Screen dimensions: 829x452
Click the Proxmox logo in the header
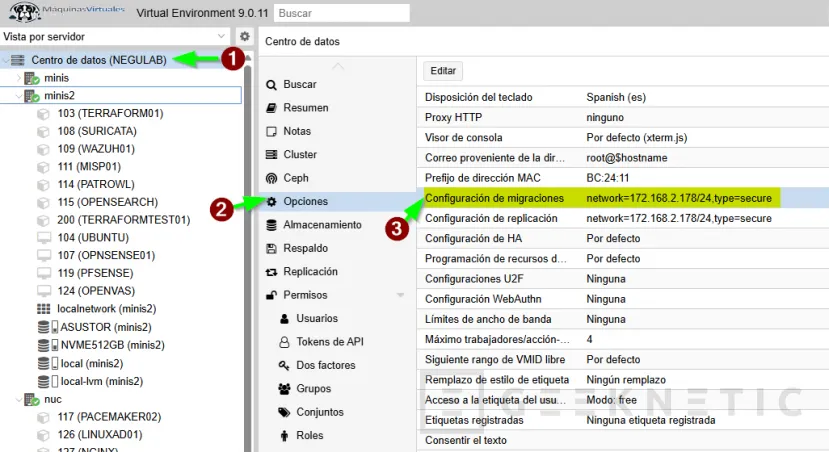(x=66, y=12)
